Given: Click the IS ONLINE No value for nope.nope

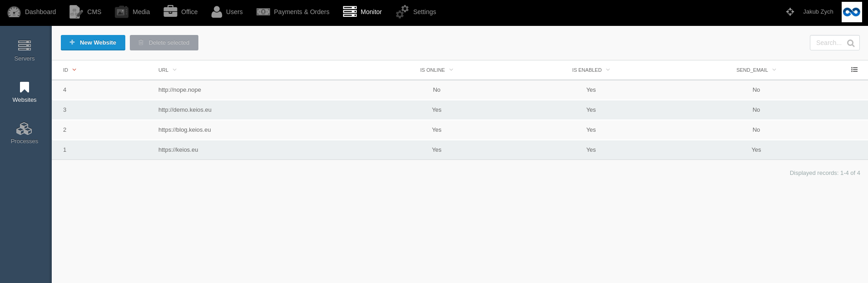Looking at the screenshot, I should coord(437,90).
